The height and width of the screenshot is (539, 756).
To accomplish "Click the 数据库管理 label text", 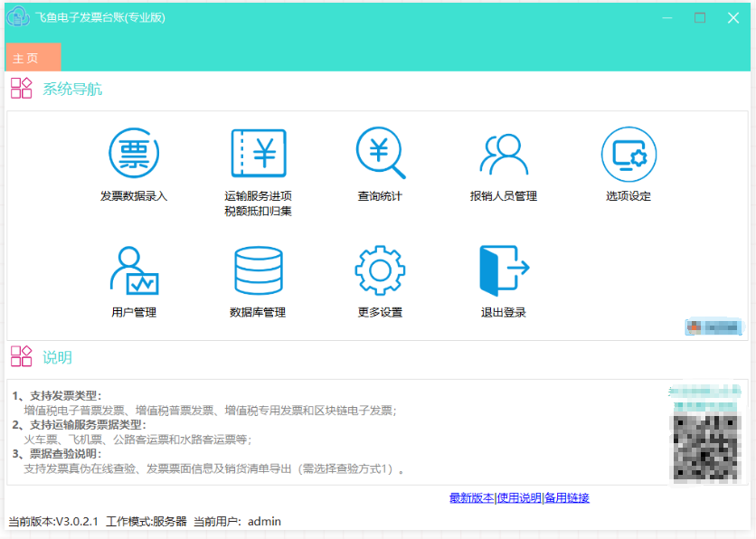I will [x=258, y=312].
